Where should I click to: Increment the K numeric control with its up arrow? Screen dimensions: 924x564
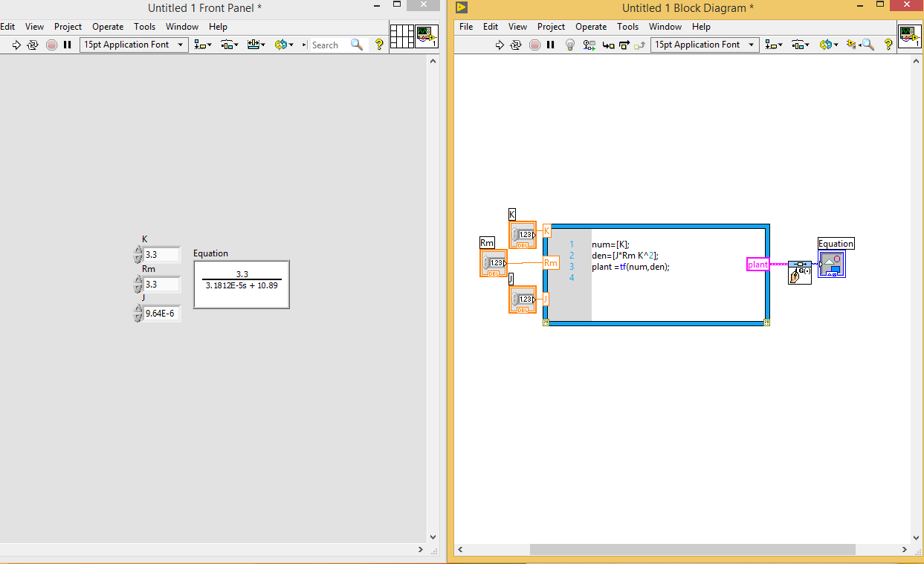click(x=138, y=250)
